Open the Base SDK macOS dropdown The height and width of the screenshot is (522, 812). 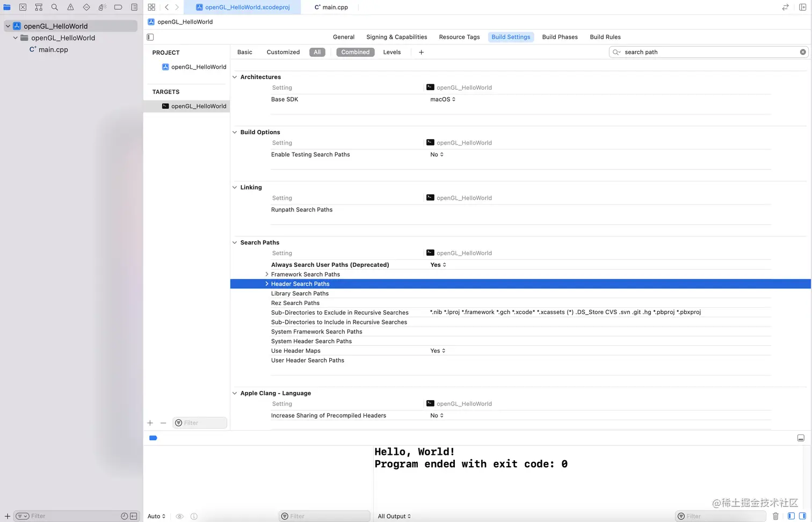click(x=443, y=99)
